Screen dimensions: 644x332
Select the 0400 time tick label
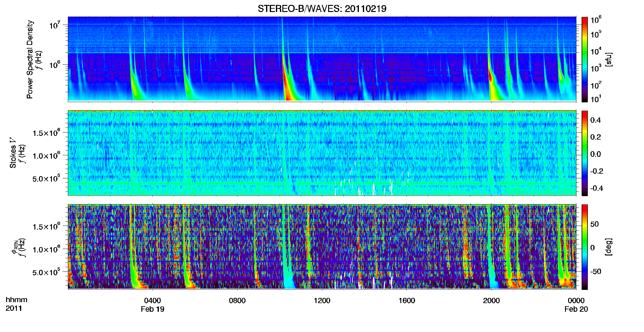152,300
